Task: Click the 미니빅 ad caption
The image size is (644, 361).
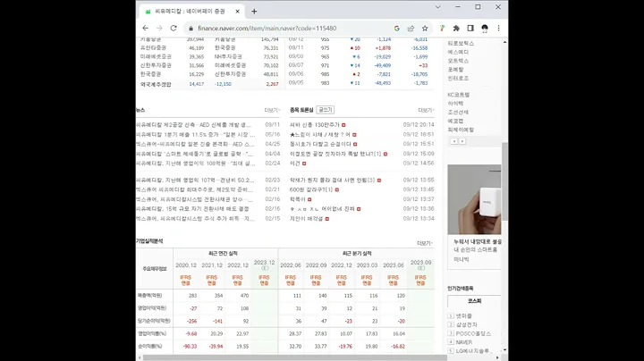Action: [462, 259]
